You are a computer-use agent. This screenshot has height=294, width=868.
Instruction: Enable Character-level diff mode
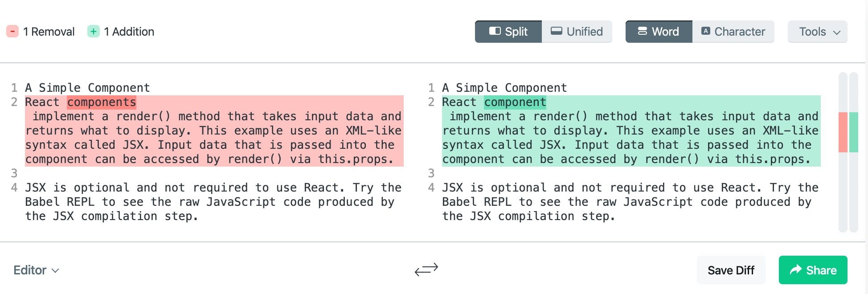733,32
